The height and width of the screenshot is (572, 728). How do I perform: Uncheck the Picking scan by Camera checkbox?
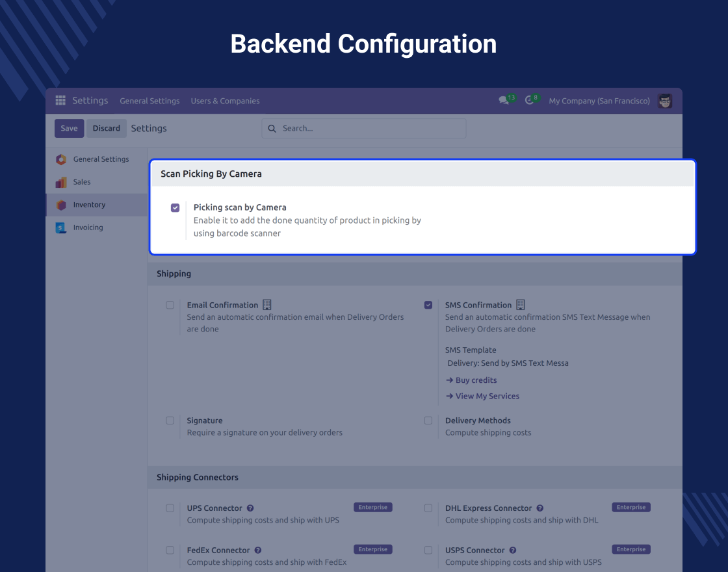tap(175, 208)
